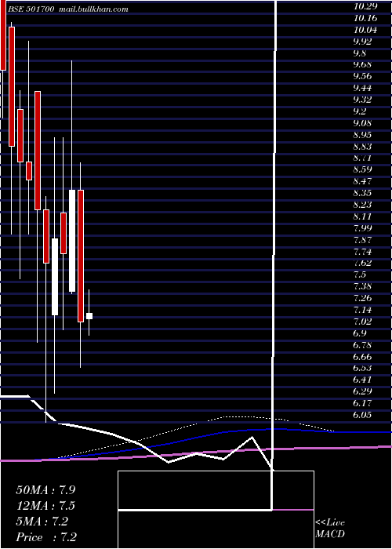Click the 50MA : 7.9 reading

click(x=45, y=490)
